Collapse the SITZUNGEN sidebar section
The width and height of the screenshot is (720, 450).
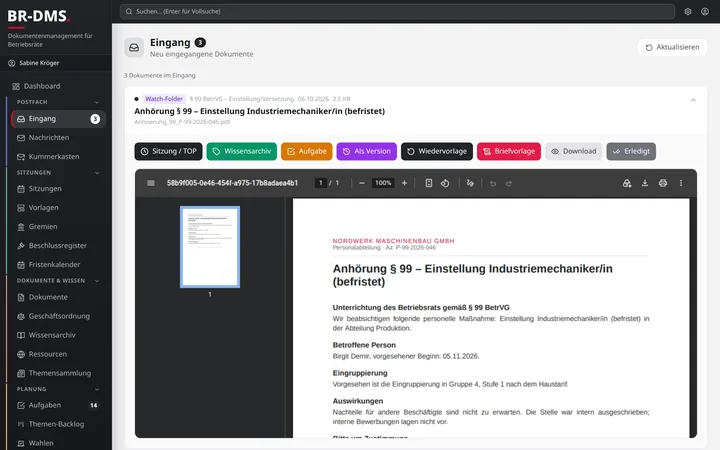click(x=97, y=173)
